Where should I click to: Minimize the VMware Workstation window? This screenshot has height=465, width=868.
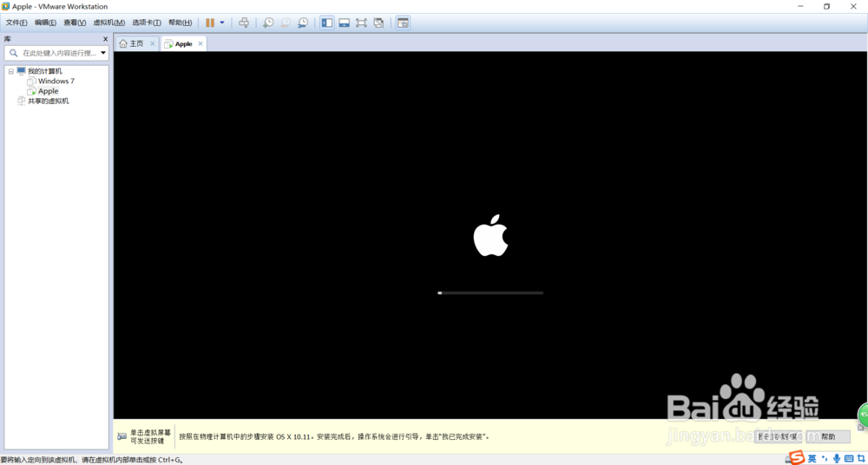tap(801, 7)
